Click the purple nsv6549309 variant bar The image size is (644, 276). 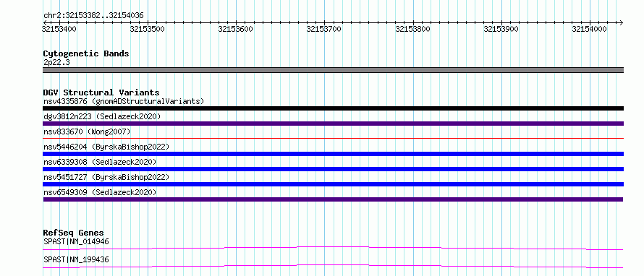pos(333,199)
